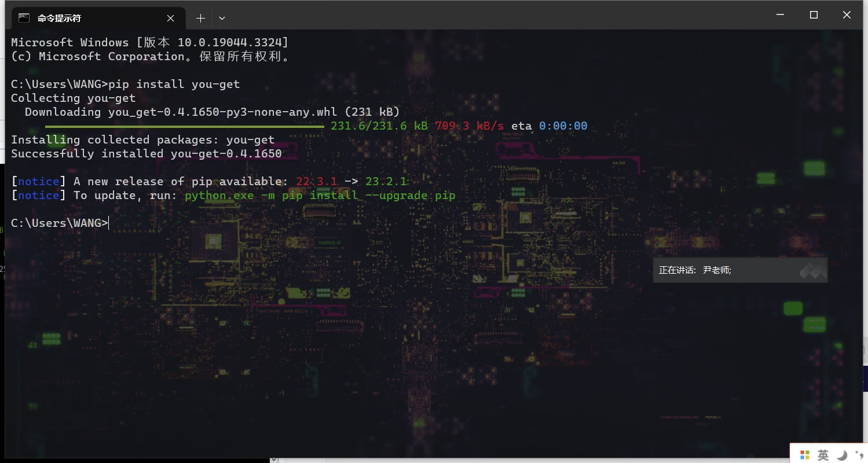868x463 pixels.
Task: Close the terminal window
Action: point(847,15)
